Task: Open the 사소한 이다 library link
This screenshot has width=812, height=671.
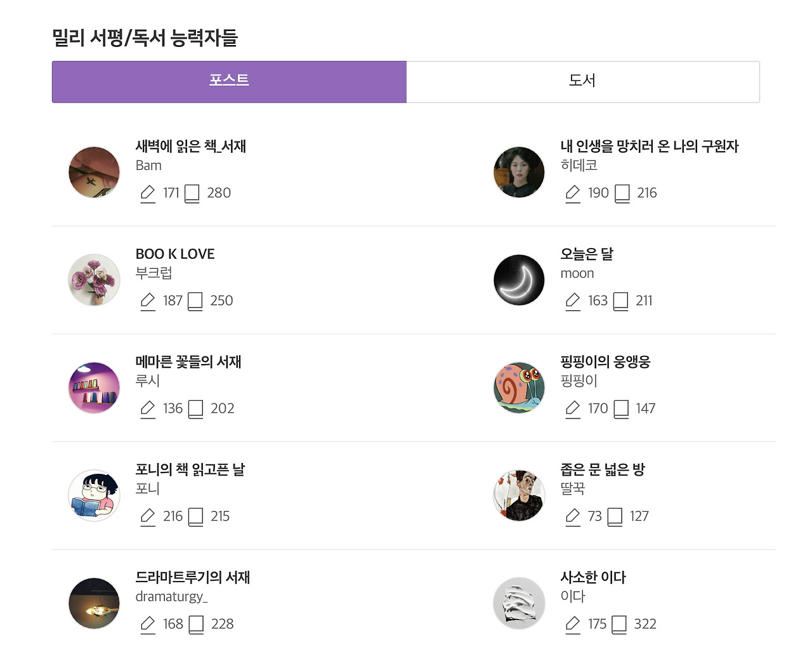Action: click(x=593, y=578)
